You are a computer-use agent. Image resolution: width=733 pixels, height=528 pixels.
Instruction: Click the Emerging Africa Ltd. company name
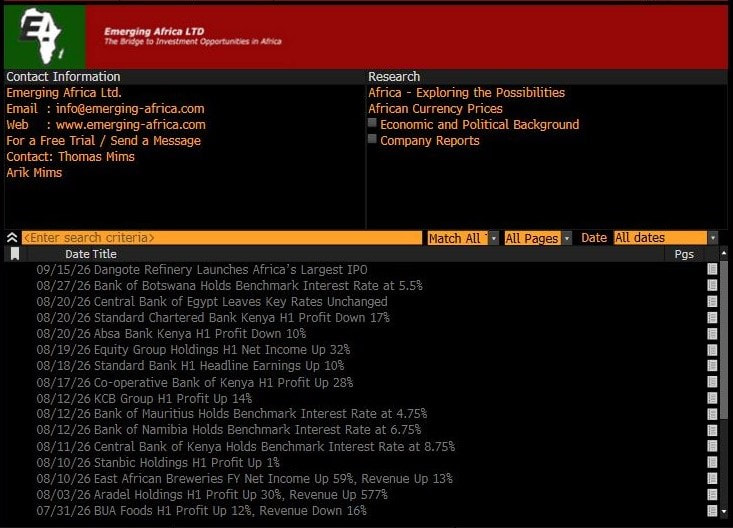tap(64, 93)
